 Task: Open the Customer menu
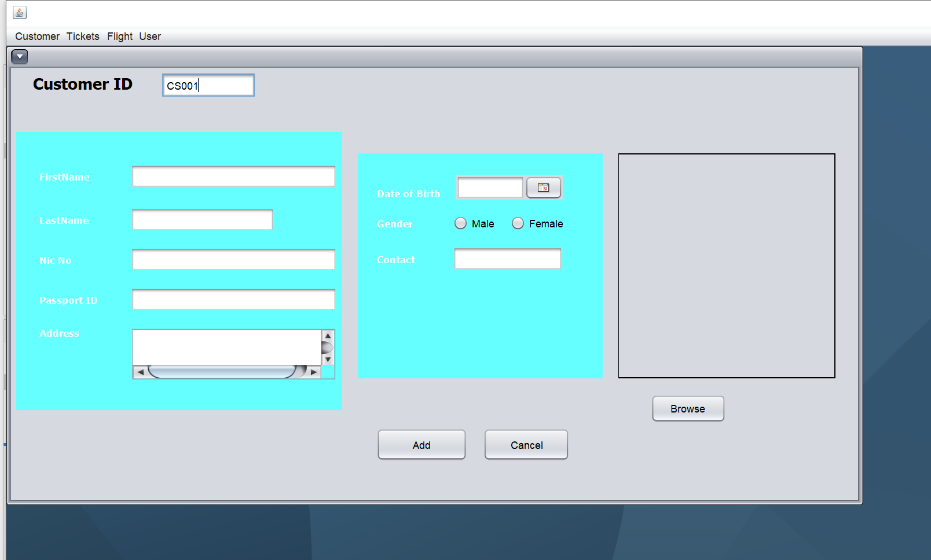(x=37, y=36)
